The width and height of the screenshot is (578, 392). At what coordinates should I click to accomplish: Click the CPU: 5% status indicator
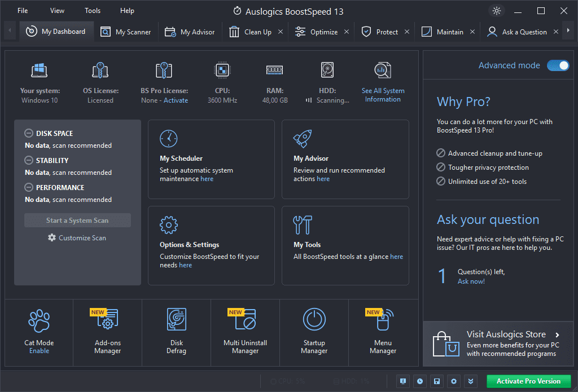point(288,381)
